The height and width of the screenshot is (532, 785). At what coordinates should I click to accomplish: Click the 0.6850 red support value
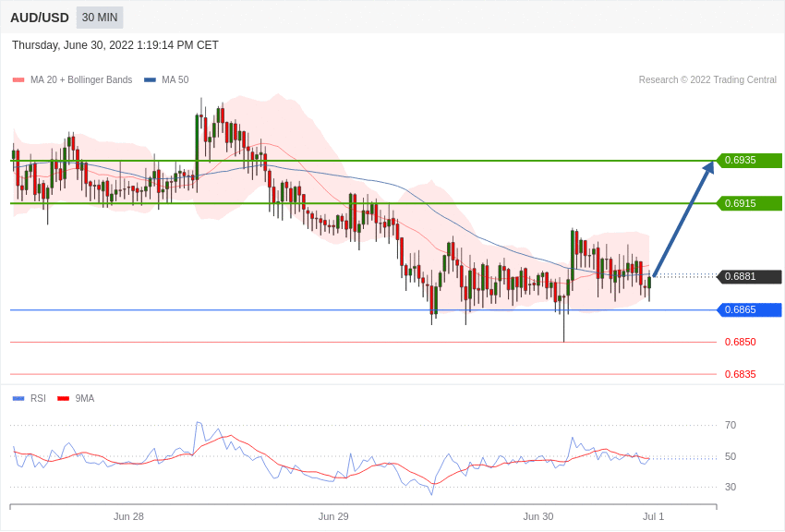pos(740,342)
